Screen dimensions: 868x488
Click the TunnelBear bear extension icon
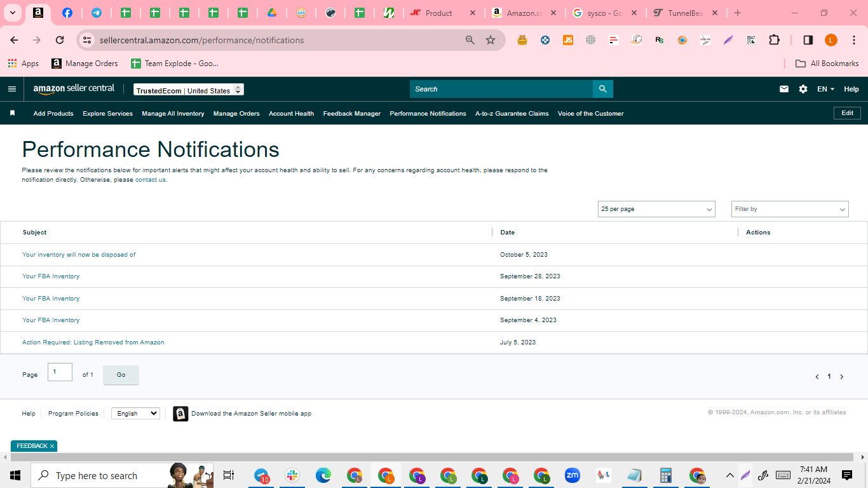coord(522,40)
